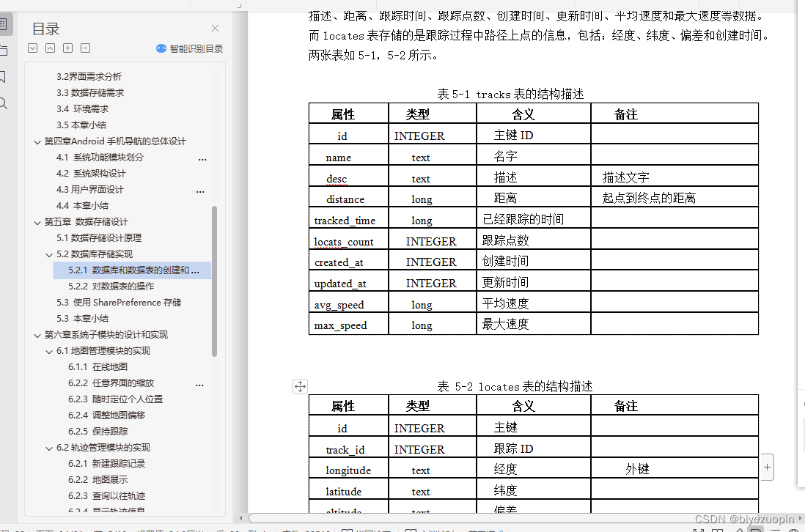Go to 6.1.1 在线地图 heading
The width and height of the screenshot is (805, 532).
pos(98,367)
